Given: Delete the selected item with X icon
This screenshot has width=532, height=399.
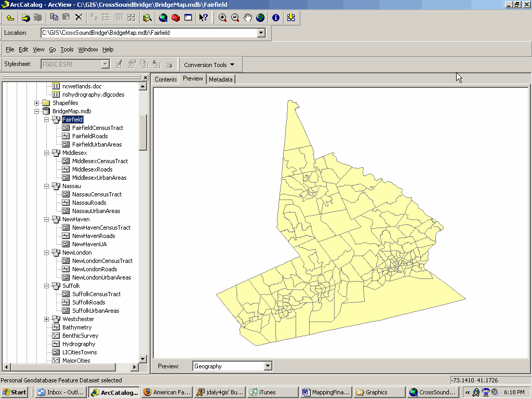Looking at the screenshot, I should (x=79, y=18).
